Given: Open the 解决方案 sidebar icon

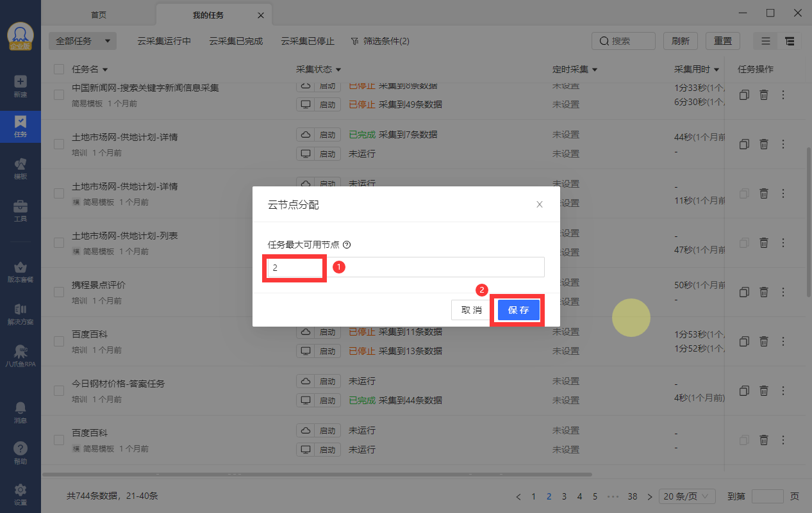Looking at the screenshot, I should pyautogui.click(x=21, y=314).
